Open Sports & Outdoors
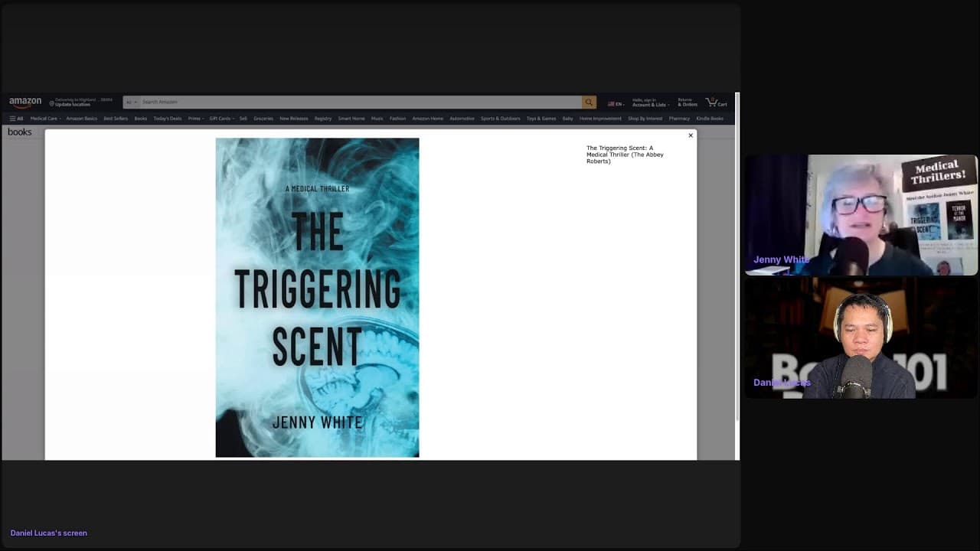This screenshot has width=980, height=551. pos(501,119)
